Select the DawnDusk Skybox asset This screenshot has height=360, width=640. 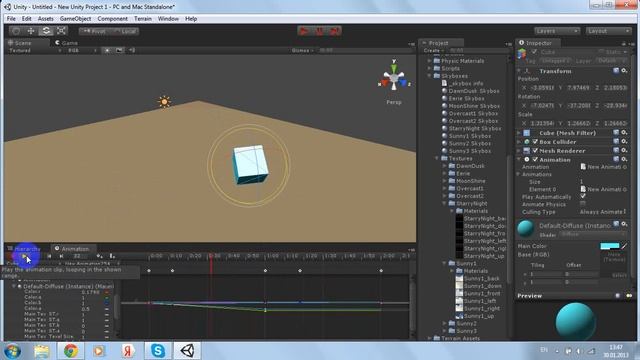click(474, 91)
